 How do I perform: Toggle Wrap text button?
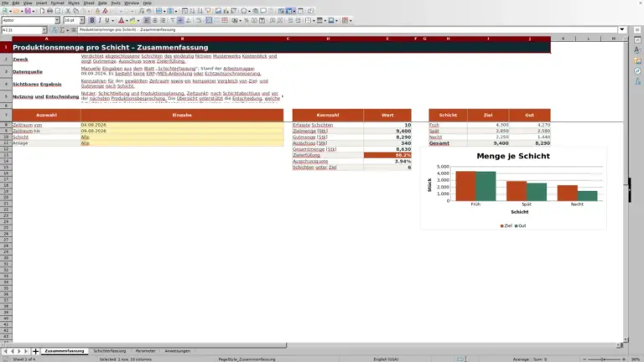[x=199, y=20]
